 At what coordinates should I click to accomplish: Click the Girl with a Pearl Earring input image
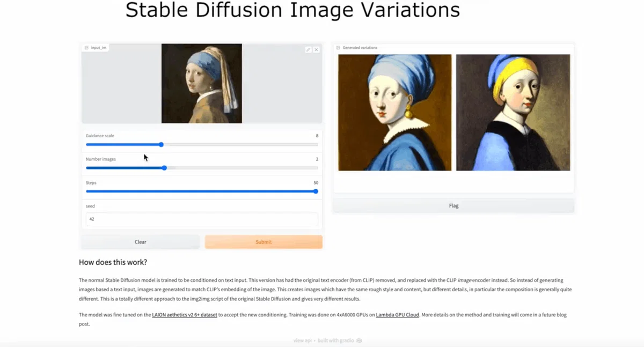click(202, 83)
